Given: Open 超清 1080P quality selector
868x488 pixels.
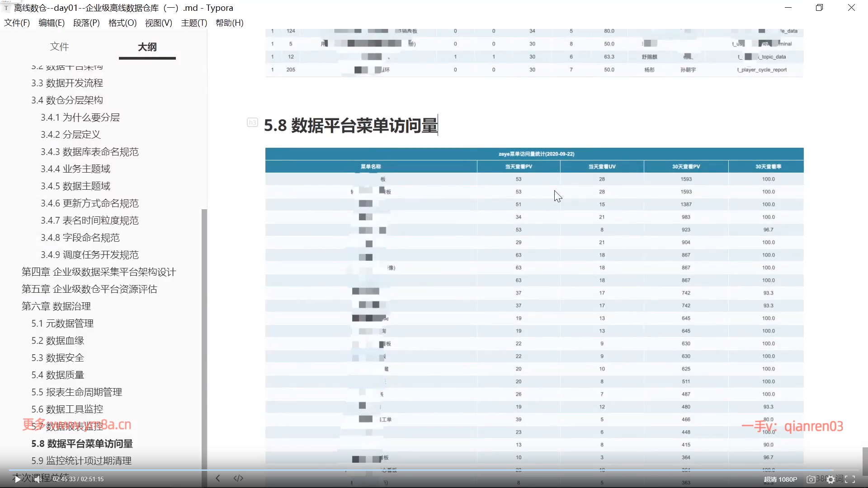Looking at the screenshot, I should coord(780,479).
